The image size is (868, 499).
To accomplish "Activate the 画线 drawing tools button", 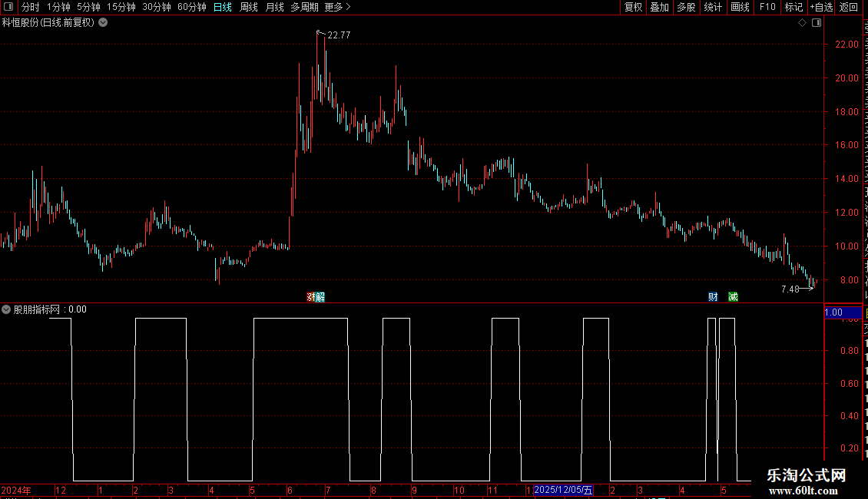I will pyautogui.click(x=740, y=7).
